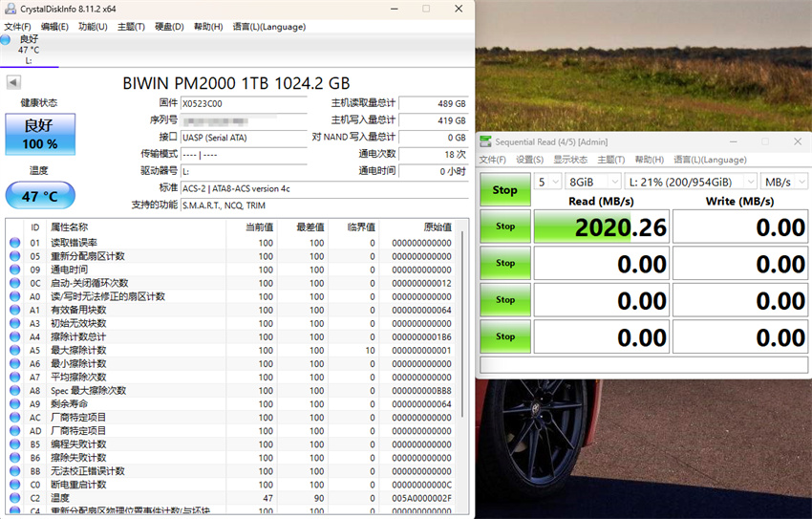Click the Sequential Read window title icon
Viewport: 812px width, 519px height.
point(485,141)
